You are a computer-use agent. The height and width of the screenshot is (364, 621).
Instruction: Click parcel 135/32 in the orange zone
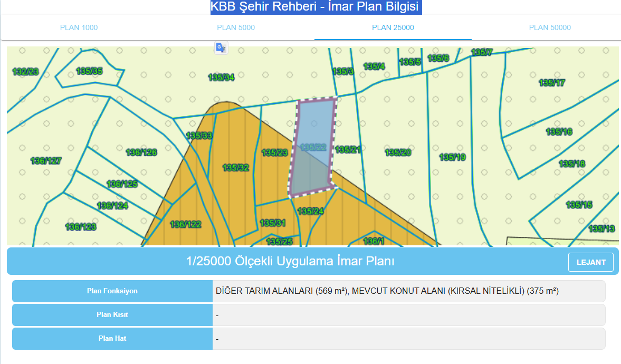pyautogui.click(x=235, y=168)
